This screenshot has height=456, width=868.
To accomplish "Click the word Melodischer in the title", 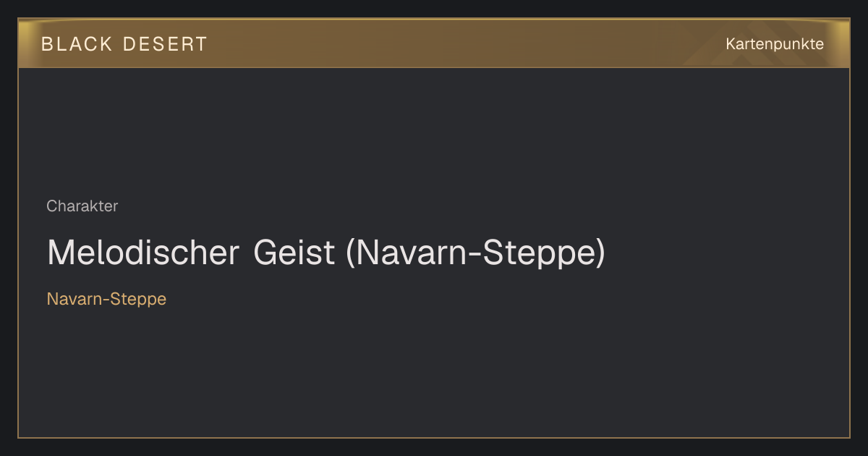I will [143, 253].
